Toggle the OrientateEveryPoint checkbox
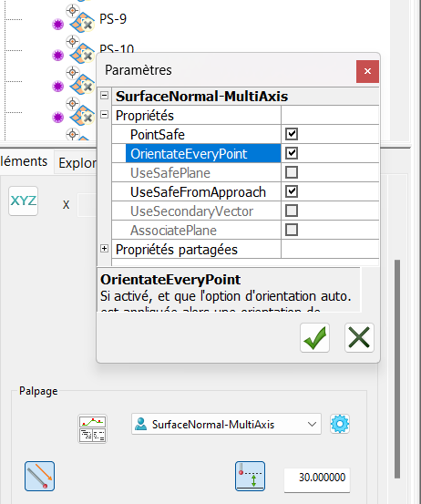The height and width of the screenshot is (504, 421). coord(292,153)
